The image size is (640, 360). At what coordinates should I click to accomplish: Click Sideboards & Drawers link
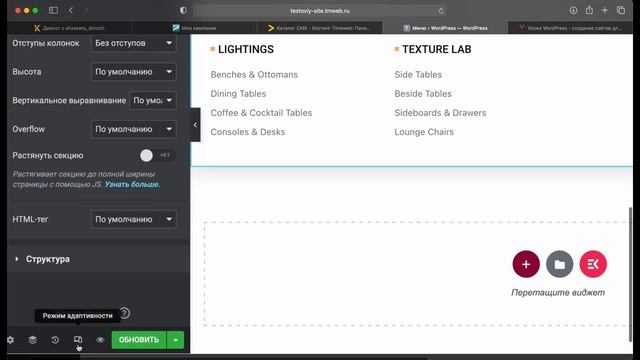(440, 113)
